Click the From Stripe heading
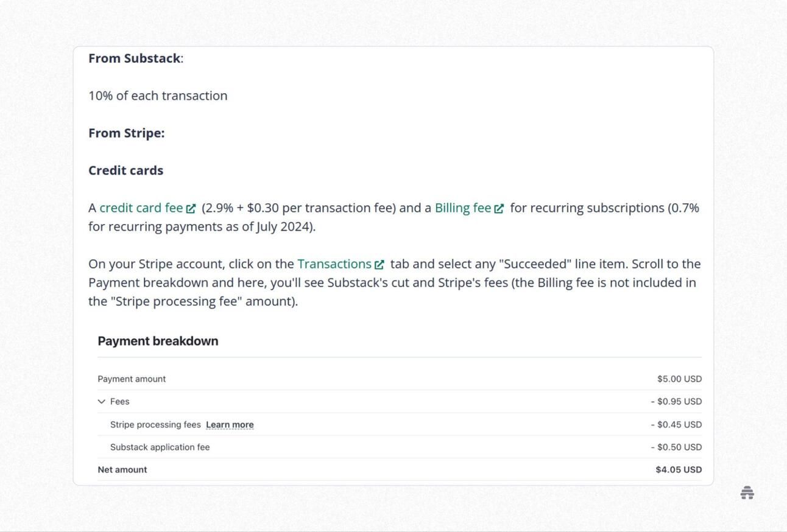 click(127, 133)
